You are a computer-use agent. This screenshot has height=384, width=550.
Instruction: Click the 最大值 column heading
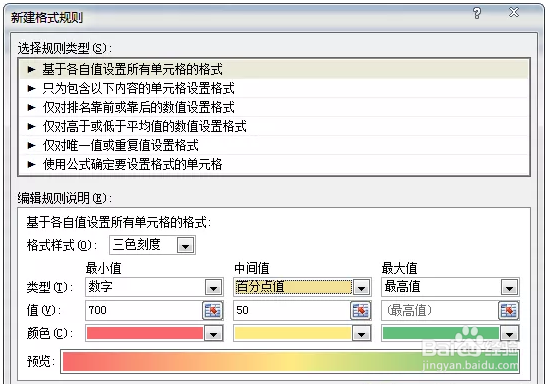400,268
